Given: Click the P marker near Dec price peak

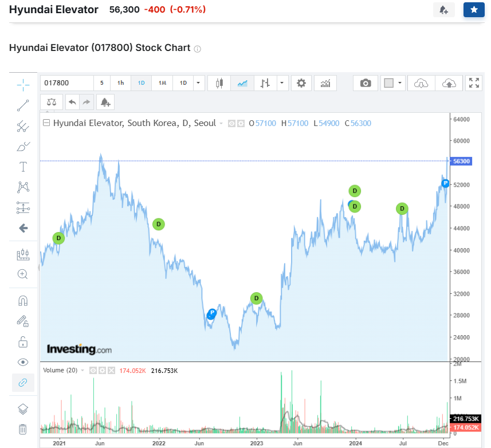Looking at the screenshot, I should pyautogui.click(x=445, y=183).
